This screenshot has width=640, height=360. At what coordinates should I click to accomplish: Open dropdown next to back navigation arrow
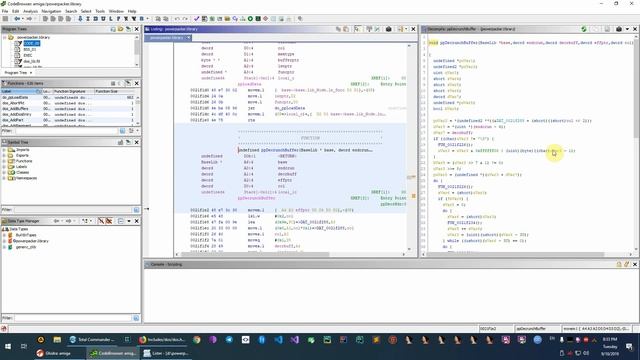[22, 19]
